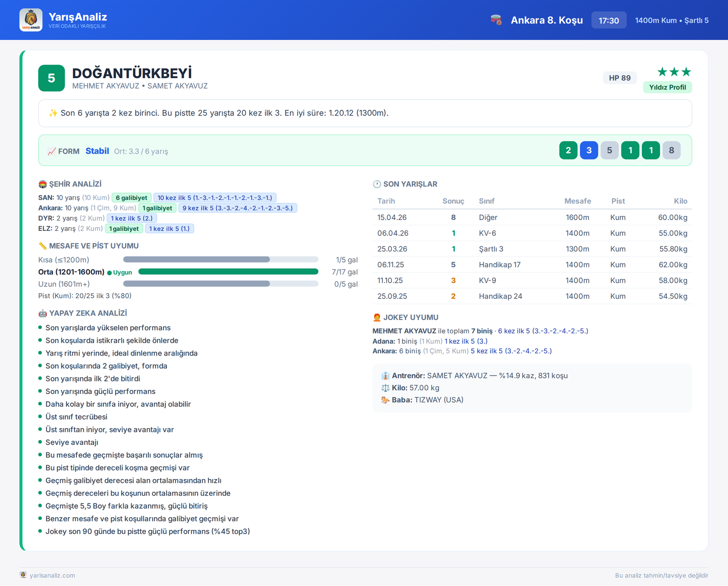Click the green horse number 5 badge

[51, 78]
